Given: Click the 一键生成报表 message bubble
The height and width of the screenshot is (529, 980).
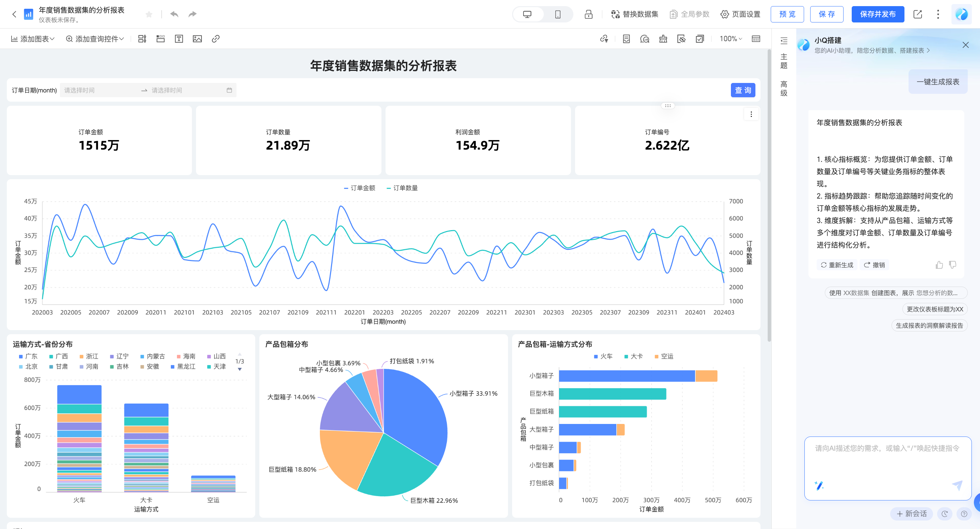Looking at the screenshot, I should click(x=938, y=82).
